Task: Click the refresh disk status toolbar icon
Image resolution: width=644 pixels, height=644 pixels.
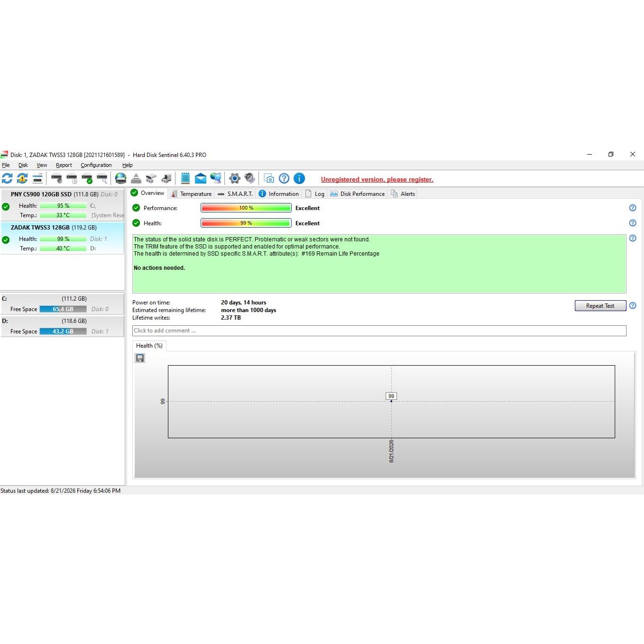Action: pos(7,178)
